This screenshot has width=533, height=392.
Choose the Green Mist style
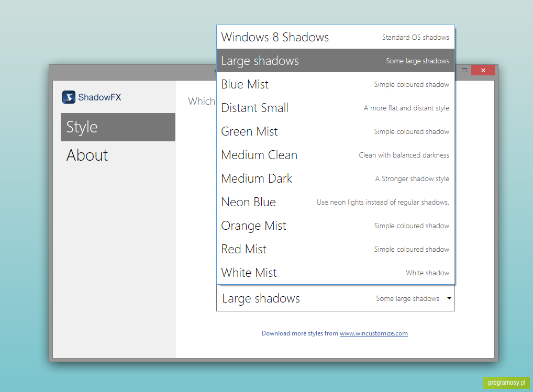[336, 131]
